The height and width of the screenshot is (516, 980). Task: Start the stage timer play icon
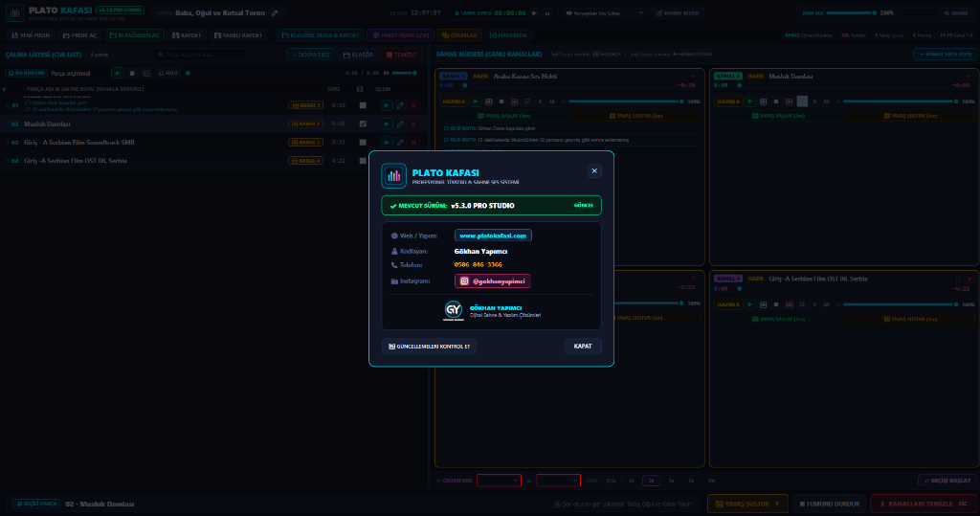(534, 12)
